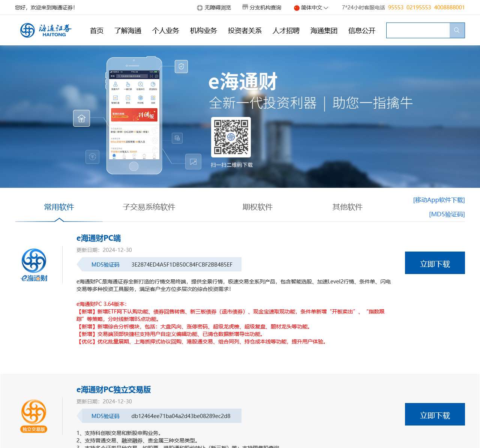Click the 无障碍浏览 accessibility icon
Image resolution: width=480 pixels, height=448 pixels.
[200, 7]
